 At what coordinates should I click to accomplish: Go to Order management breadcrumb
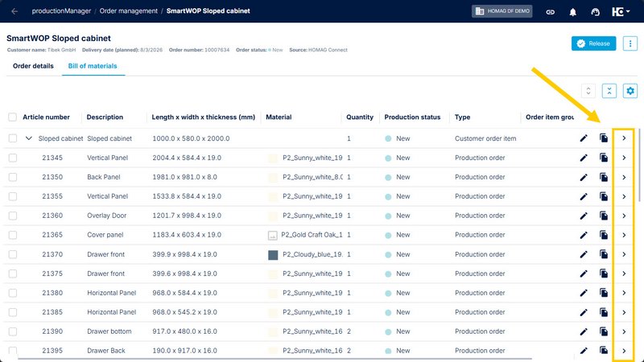129,11
